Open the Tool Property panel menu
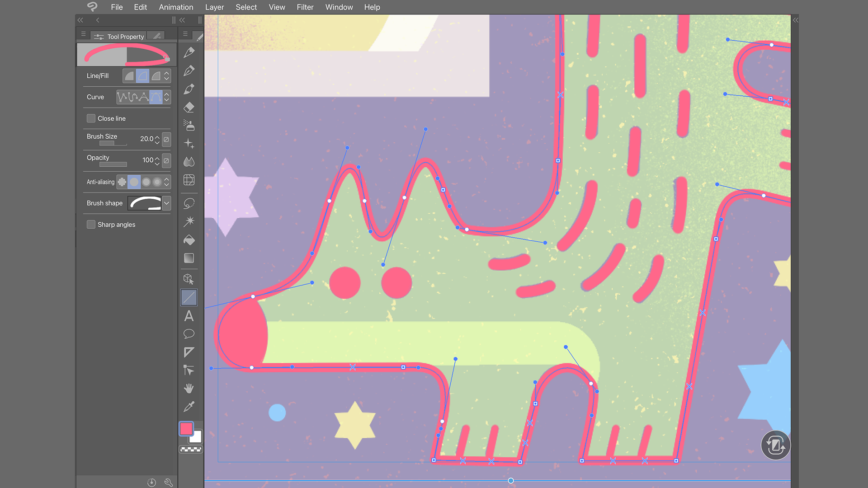Viewport: 868px width, 488px height. coord(83,34)
